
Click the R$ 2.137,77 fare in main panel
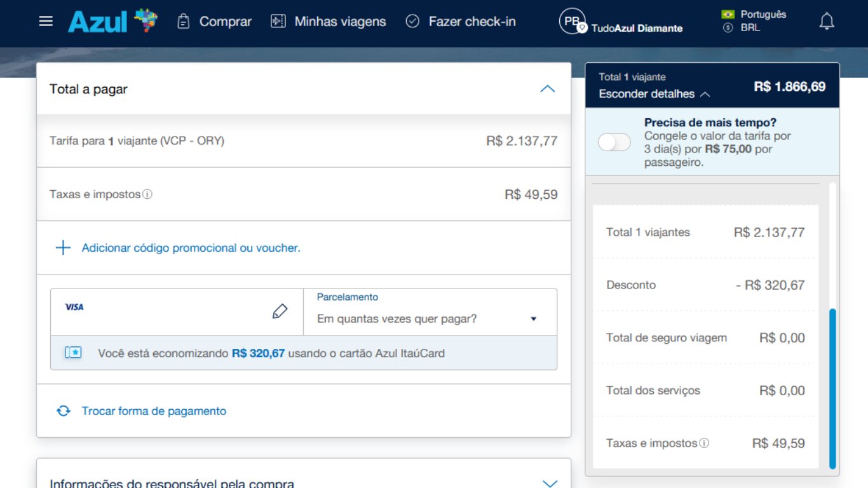pos(522,141)
